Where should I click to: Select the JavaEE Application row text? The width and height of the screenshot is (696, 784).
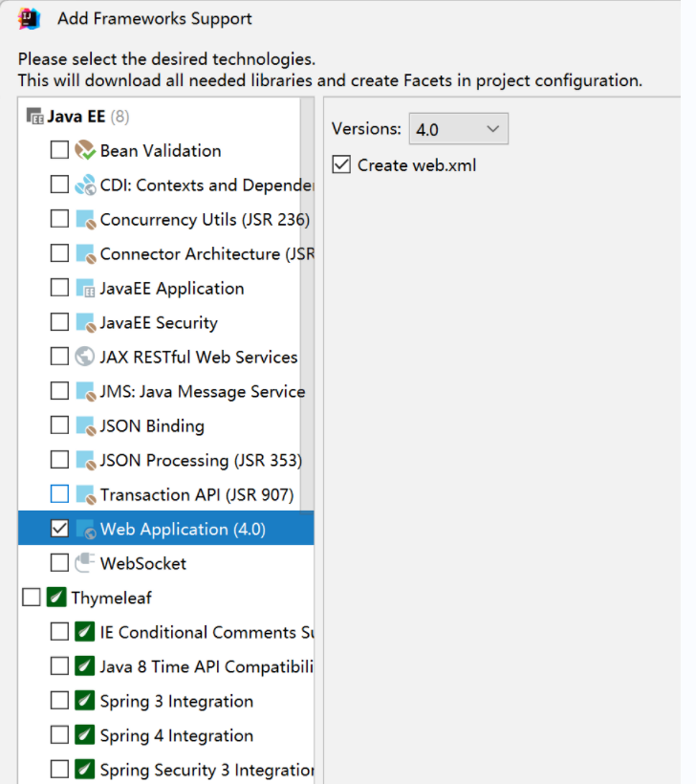[x=172, y=289]
